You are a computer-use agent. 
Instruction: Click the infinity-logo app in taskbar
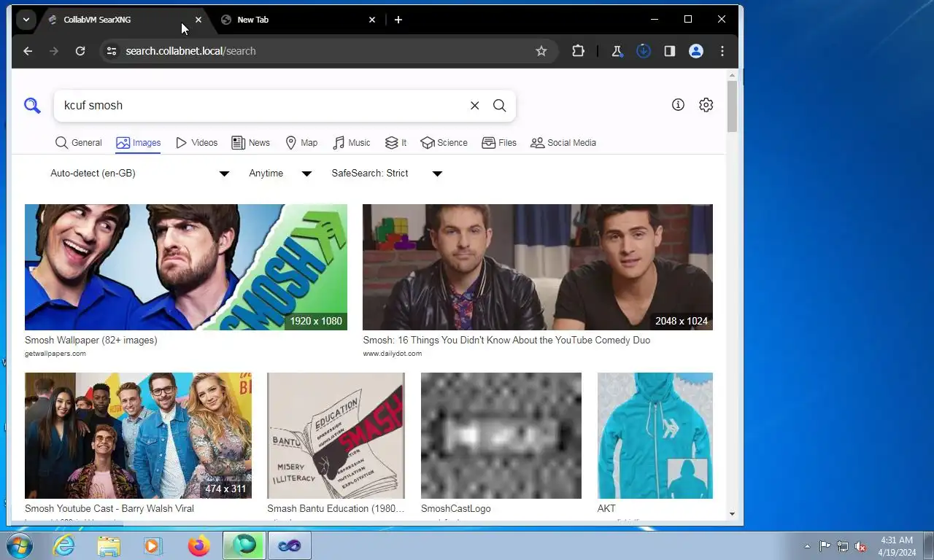pyautogui.click(x=290, y=545)
